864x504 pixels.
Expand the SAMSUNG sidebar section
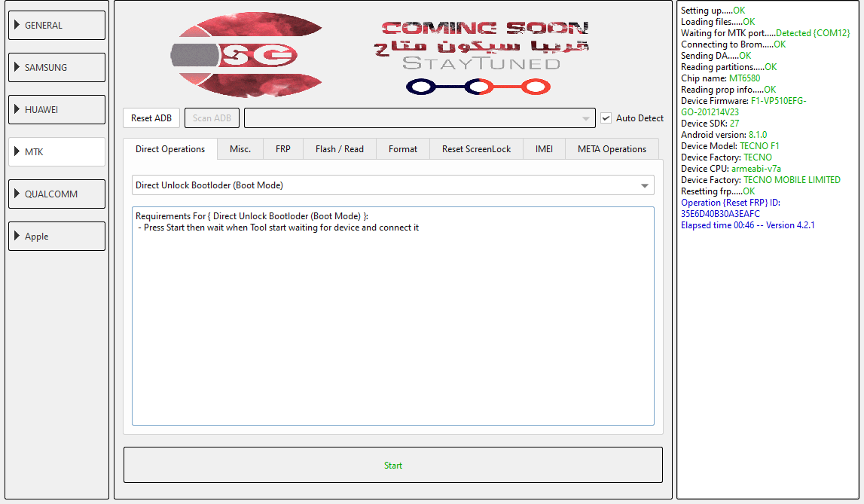[x=56, y=67]
